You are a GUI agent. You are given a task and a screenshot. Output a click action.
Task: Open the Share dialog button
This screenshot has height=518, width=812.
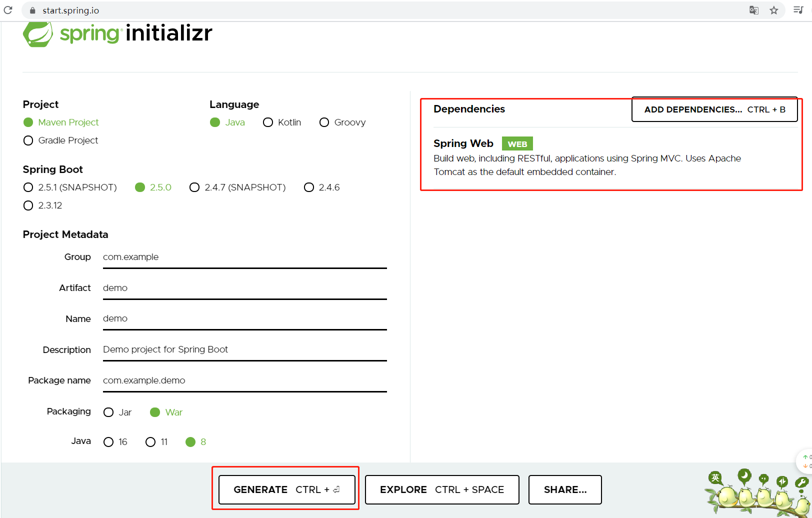pos(565,490)
